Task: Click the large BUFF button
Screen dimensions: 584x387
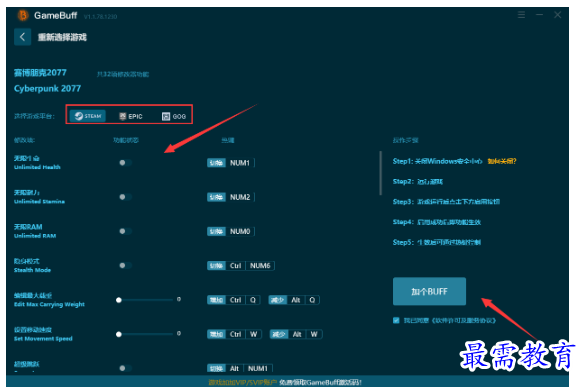Action: tap(429, 291)
